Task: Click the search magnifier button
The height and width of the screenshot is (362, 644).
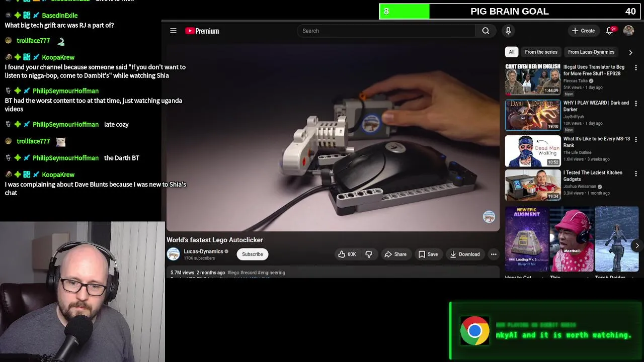Action: pyautogui.click(x=486, y=31)
